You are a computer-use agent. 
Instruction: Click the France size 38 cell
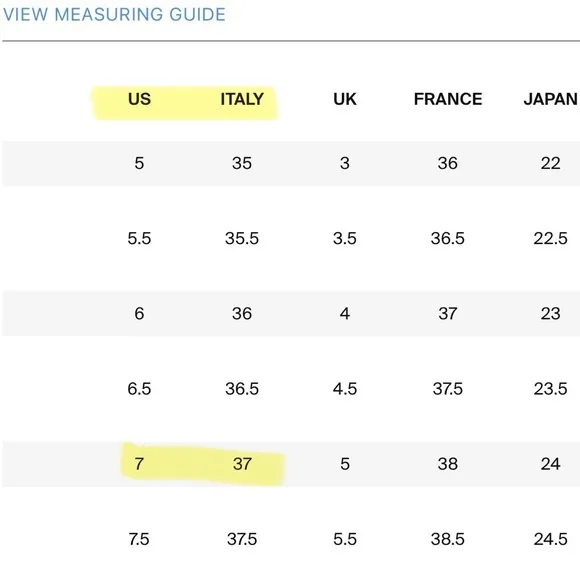[448, 464]
